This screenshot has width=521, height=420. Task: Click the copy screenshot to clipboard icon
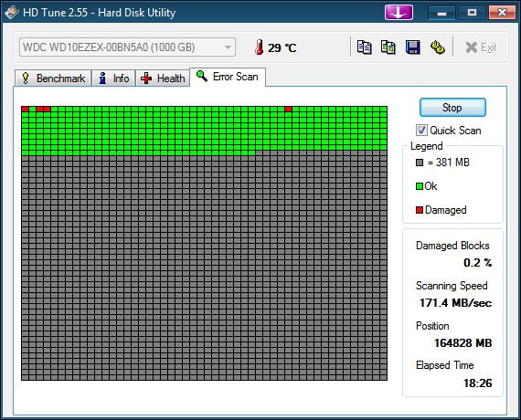tap(388, 47)
